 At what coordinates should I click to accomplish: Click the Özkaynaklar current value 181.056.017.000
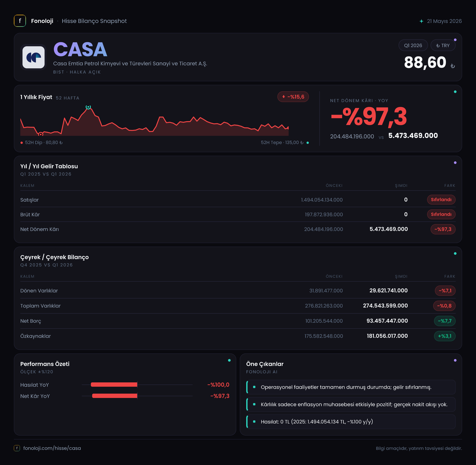(x=387, y=336)
